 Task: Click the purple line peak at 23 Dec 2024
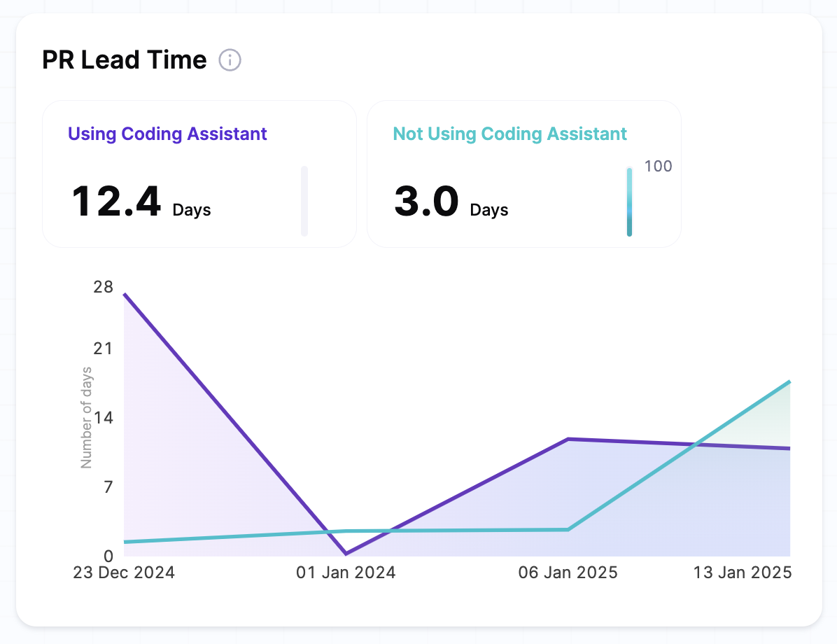(125, 295)
